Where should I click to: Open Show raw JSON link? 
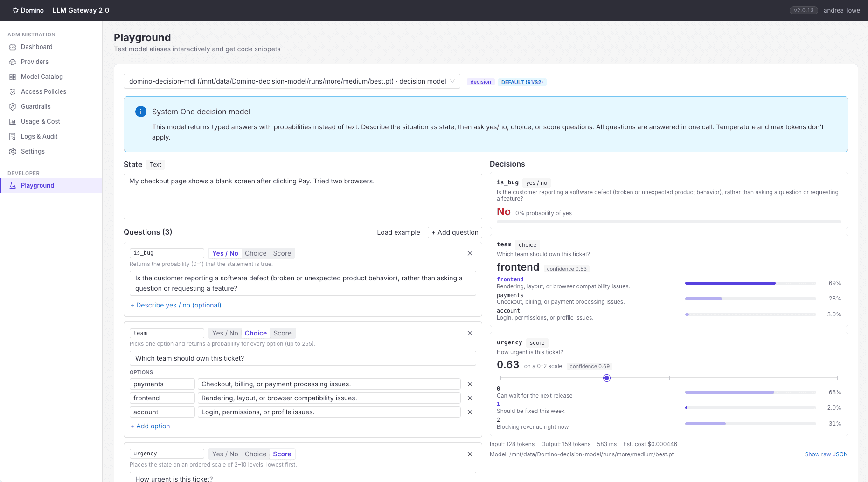coord(826,454)
